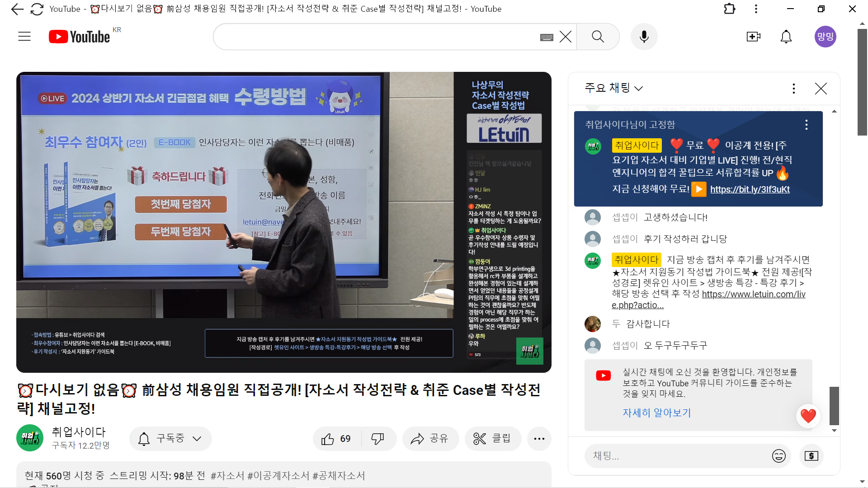Open the emoji picker in chat input
868x488 pixels.
[x=779, y=456]
